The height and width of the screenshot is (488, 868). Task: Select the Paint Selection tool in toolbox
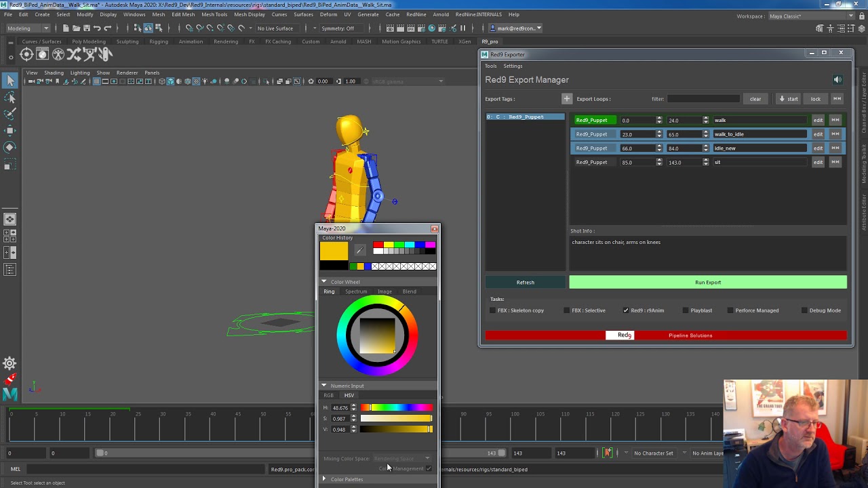10,114
